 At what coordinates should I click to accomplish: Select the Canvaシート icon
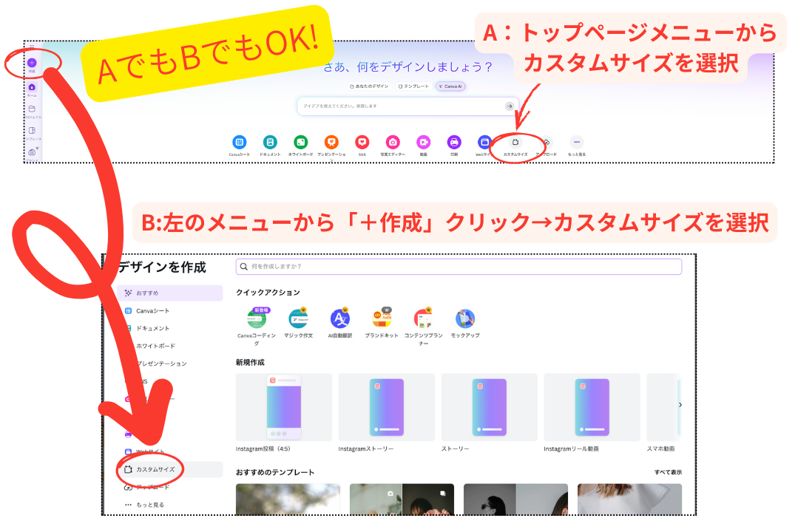point(239,141)
